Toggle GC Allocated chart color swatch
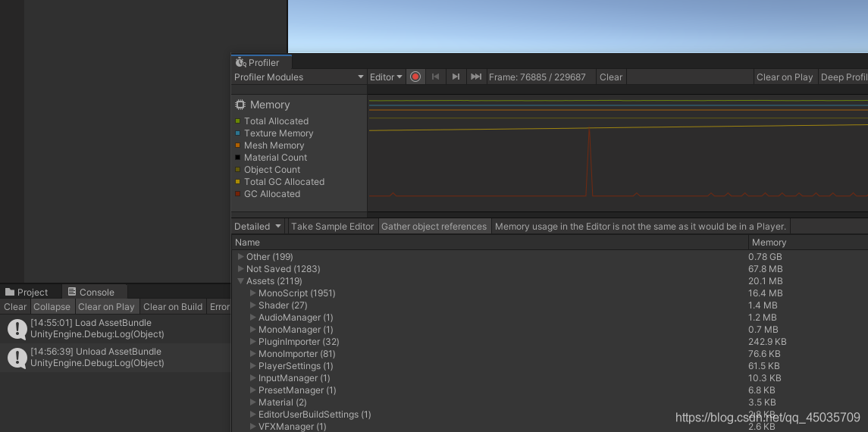This screenshot has height=432, width=868. (238, 194)
